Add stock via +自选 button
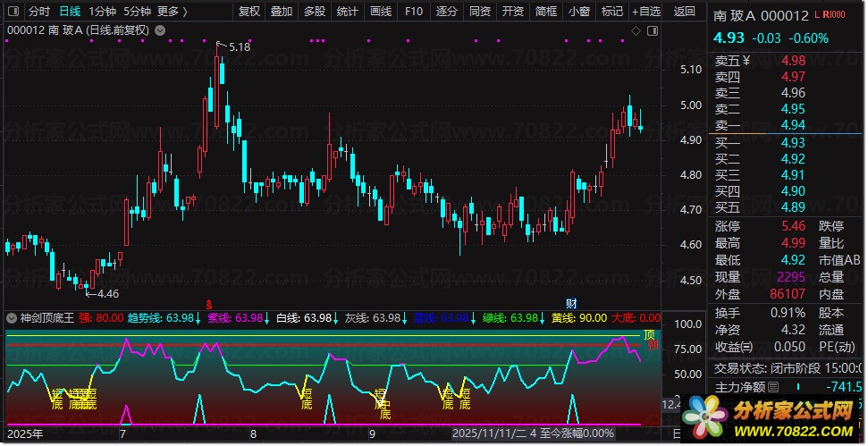The image size is (868, 446). (x=646, y=11)
